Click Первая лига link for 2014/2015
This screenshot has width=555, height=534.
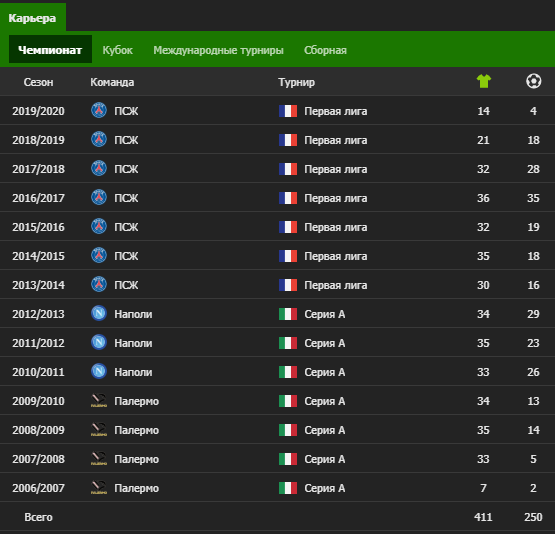tap(336, 256)
